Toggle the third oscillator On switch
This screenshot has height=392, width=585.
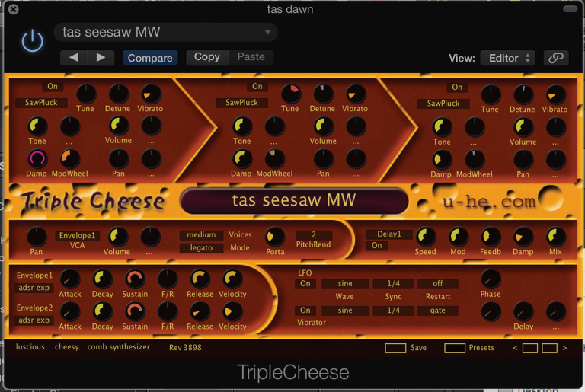point(457,88)
